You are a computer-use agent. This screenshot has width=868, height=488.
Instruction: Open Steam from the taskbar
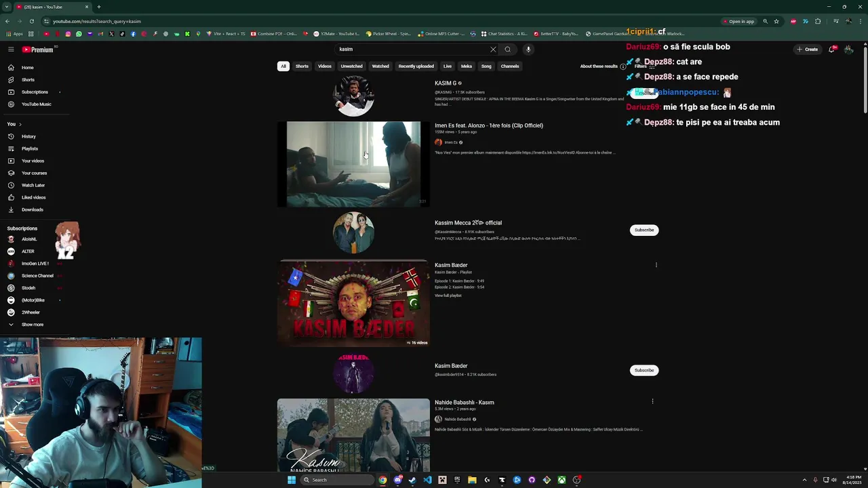pyautogui.click(x=412, y=480)
